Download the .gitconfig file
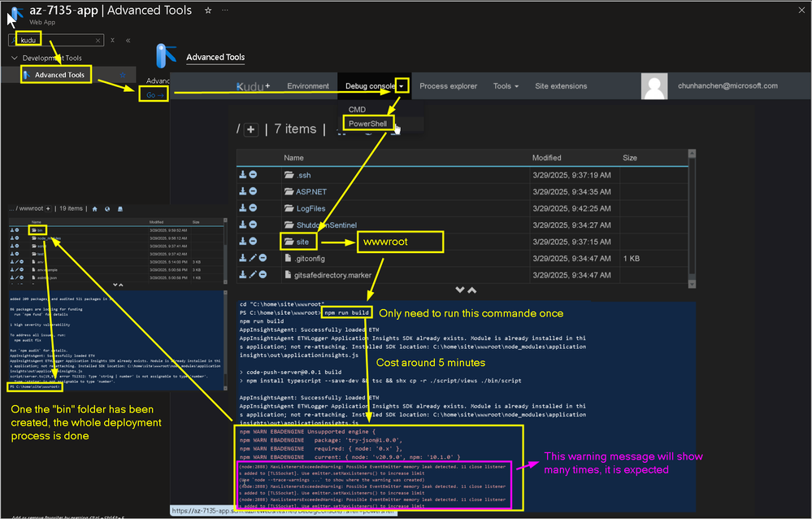The height and width of the screenshot is (519, 812). click(x=242, y=258)
